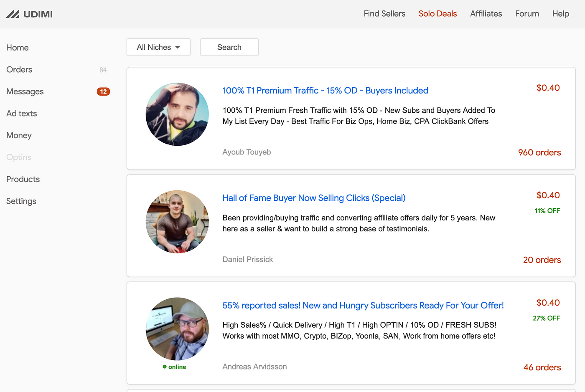Open '55% reported sales!' deal title

pos(363,305)
